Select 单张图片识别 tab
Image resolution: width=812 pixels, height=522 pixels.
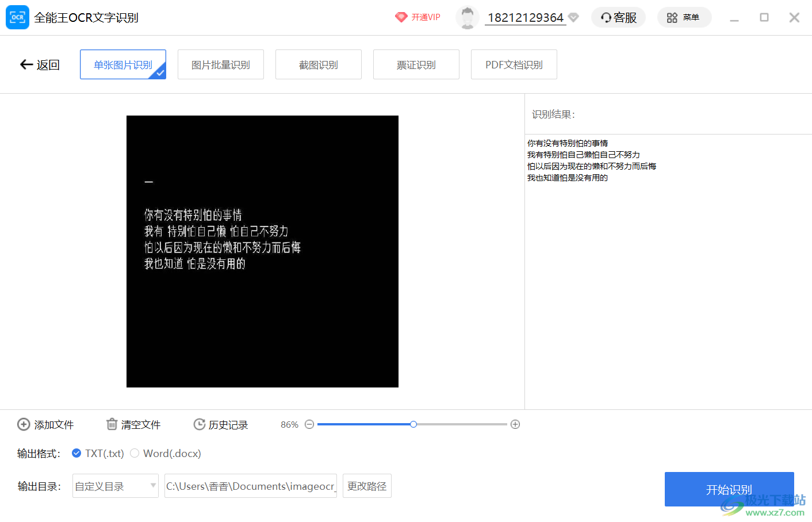pos(123,64)
